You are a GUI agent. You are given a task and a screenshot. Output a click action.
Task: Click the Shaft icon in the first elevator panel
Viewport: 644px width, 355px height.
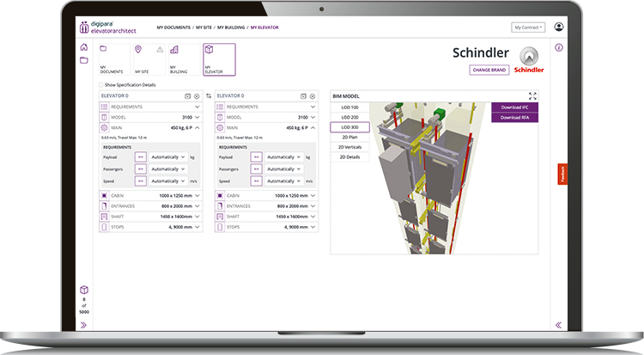pos(104,217)
